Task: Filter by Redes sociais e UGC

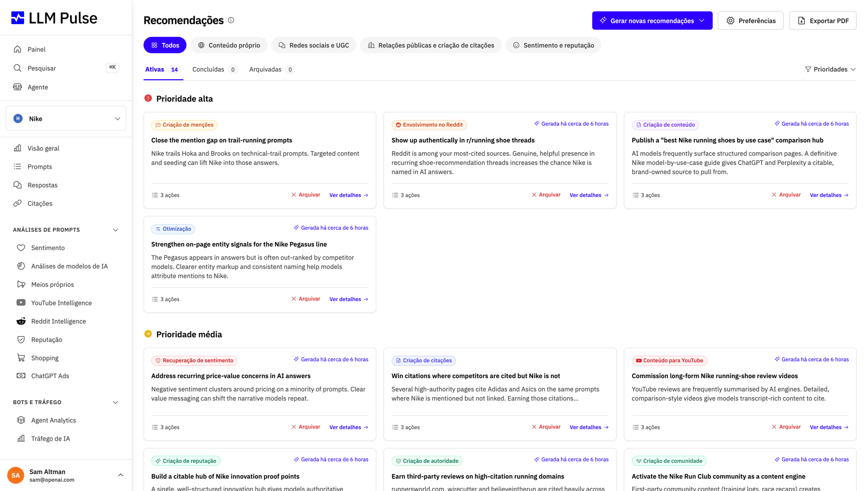Action: coord(314,45)
